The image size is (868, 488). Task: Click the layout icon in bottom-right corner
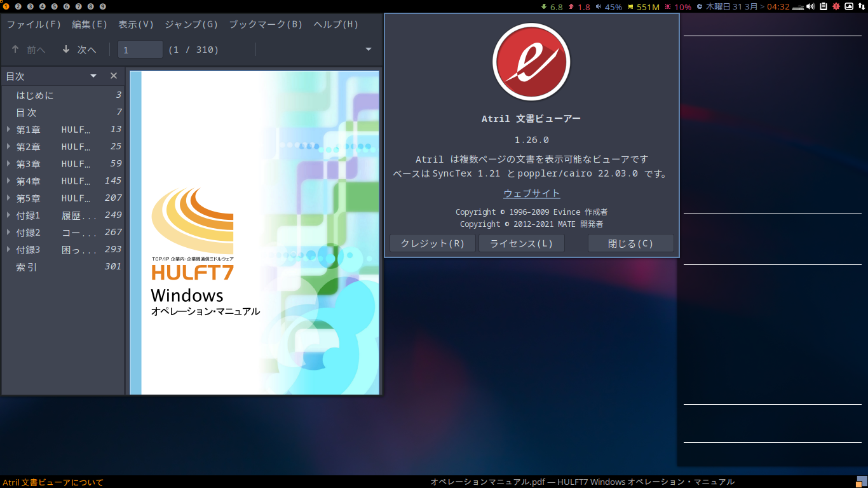(862, 482)
